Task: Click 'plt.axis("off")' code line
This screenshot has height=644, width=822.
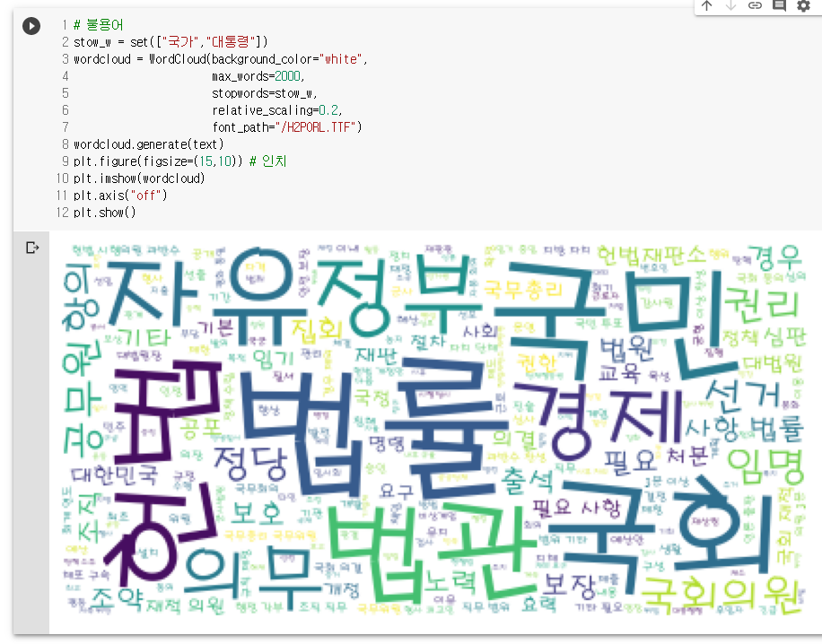Action: [x=120, y=196]
